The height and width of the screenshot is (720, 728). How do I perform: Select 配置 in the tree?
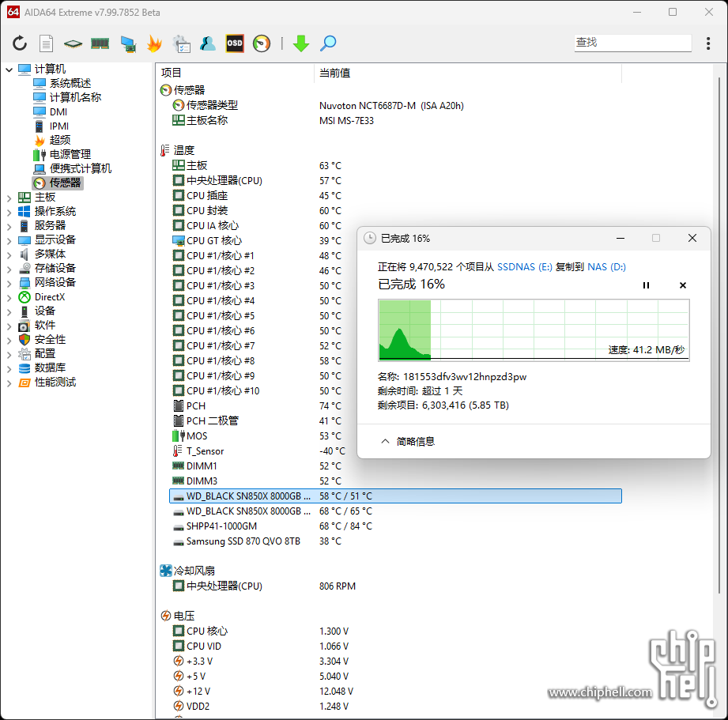click(44, 354)
